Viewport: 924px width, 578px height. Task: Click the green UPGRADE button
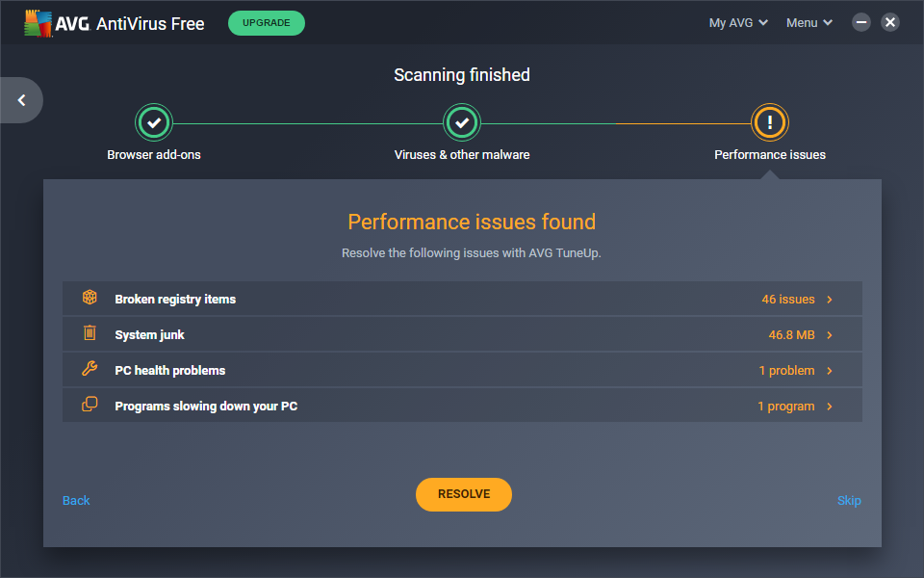[x=267, y=23]
